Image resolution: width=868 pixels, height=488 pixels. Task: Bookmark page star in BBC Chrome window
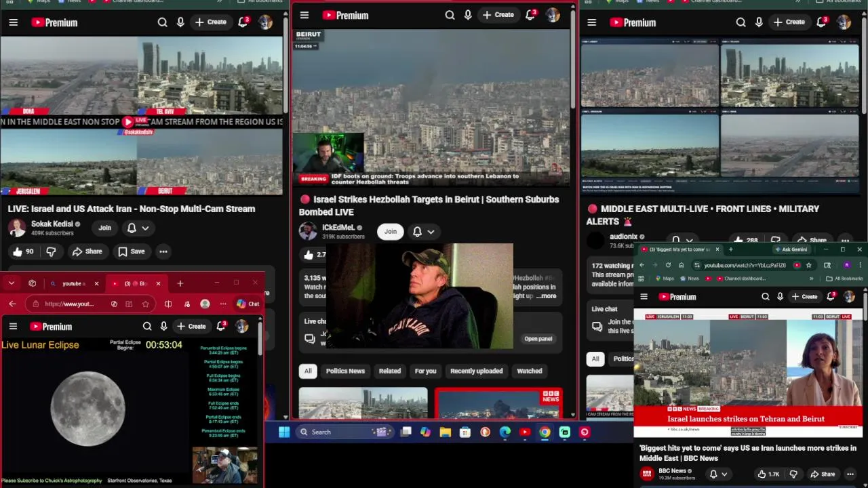(808, 265)
